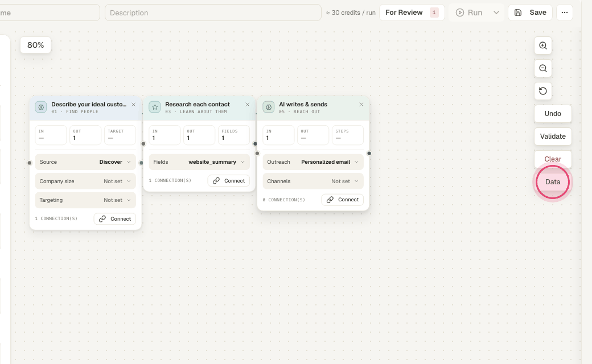Screen dimensions: 592x364
Task: Open the Data panel button
Action: (x=553, y=182)
